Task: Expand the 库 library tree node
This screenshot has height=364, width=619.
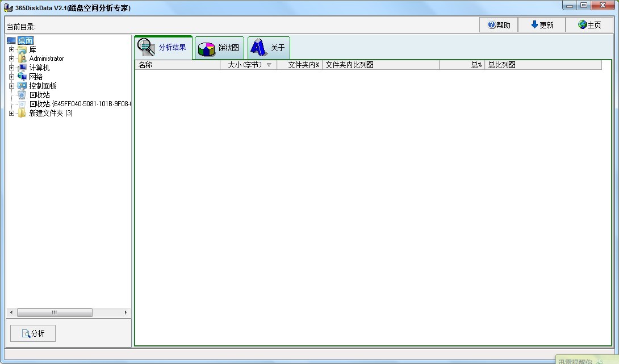Action: point(11,50)
